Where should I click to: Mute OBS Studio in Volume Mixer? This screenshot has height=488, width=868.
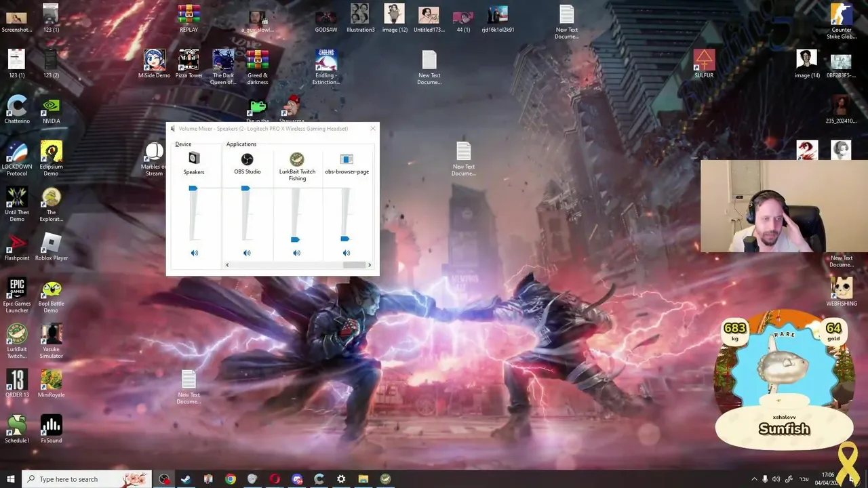click(x=247, y=253)
